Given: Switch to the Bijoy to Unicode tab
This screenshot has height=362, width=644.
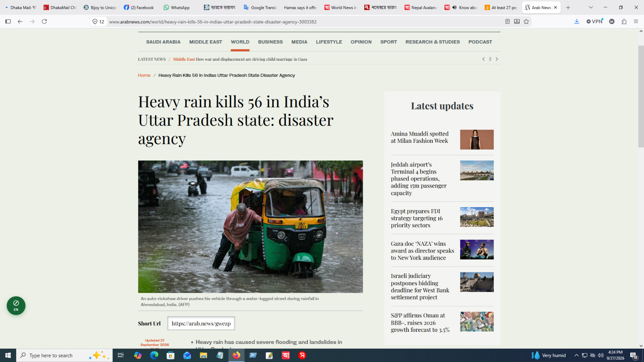Looking at the screenshot, I should [100, 8].
